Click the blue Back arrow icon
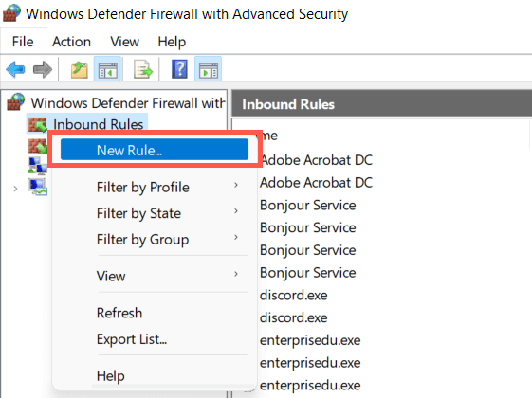The width and height of the screenshot is (532, 398). (15, 69)
